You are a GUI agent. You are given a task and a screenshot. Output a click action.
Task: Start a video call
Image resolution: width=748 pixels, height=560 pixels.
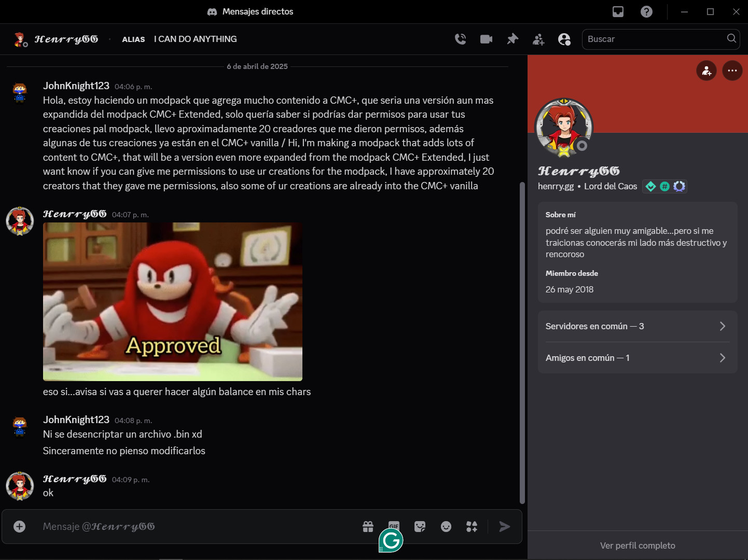486,39
